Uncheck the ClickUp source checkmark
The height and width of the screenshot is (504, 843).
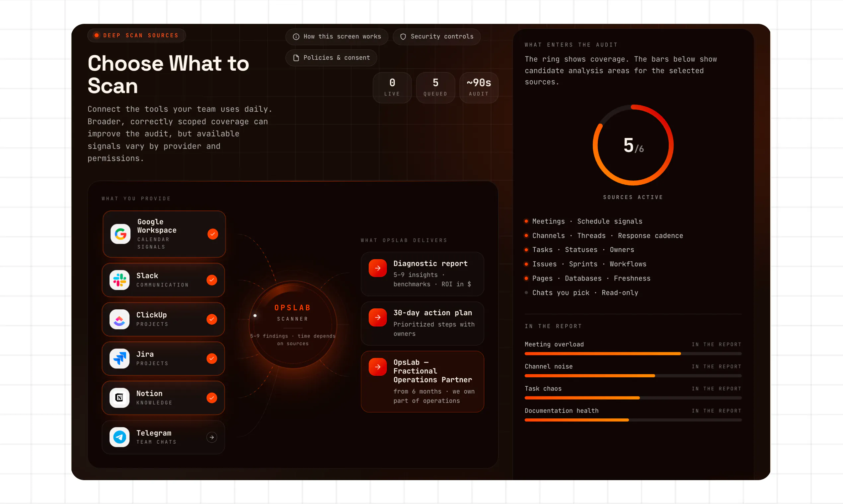[212, 319]
